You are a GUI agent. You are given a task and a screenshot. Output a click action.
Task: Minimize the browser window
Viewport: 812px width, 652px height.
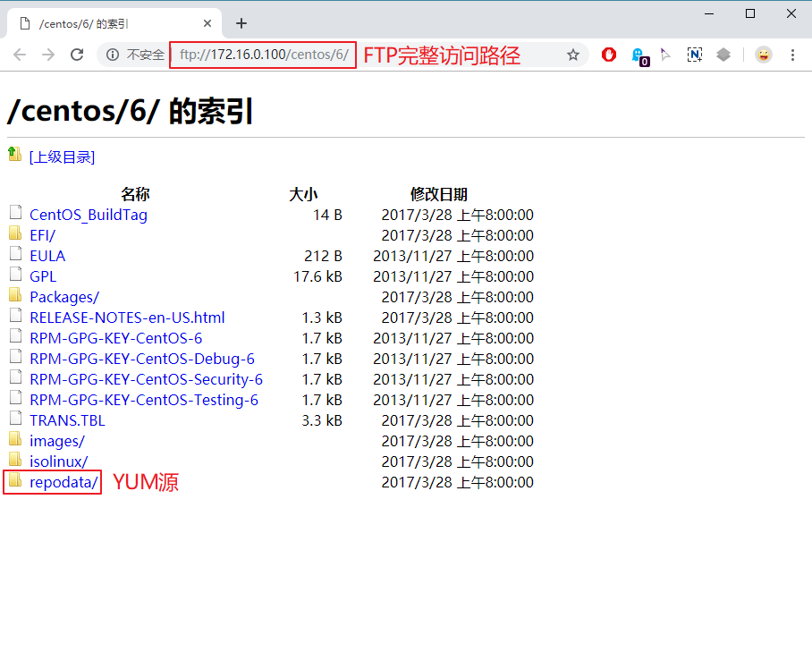click(x=709, y=14)
